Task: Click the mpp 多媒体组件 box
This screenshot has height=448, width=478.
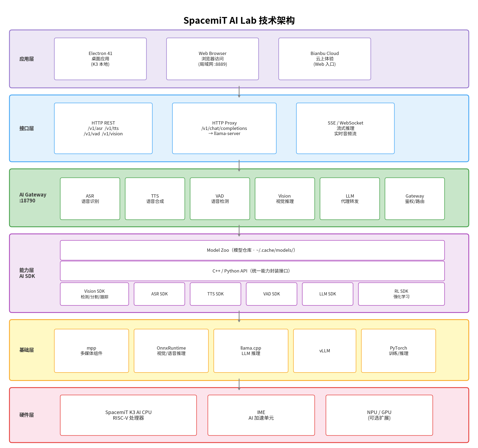Action: pyautogui.click(x=92, y=351)
